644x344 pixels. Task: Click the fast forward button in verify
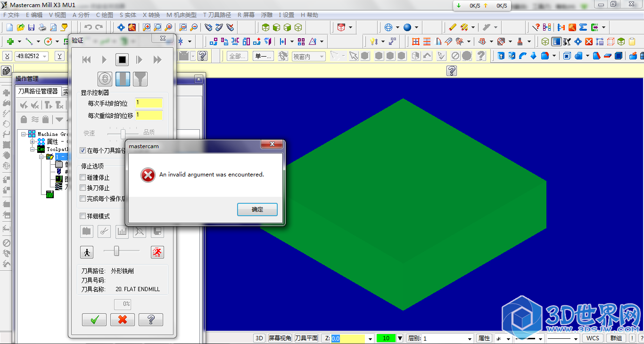(157, 59)
